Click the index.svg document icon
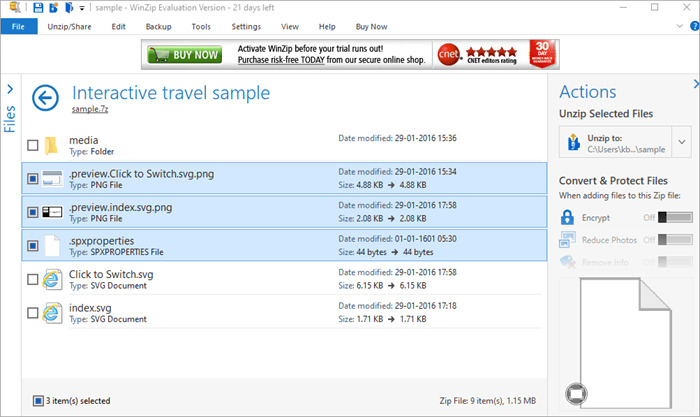 [53, 313]
